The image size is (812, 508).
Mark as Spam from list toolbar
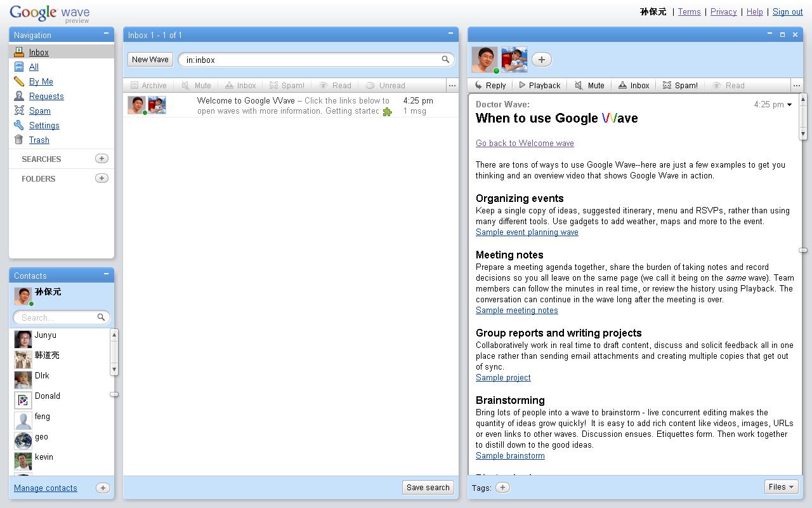click(287, 86)
